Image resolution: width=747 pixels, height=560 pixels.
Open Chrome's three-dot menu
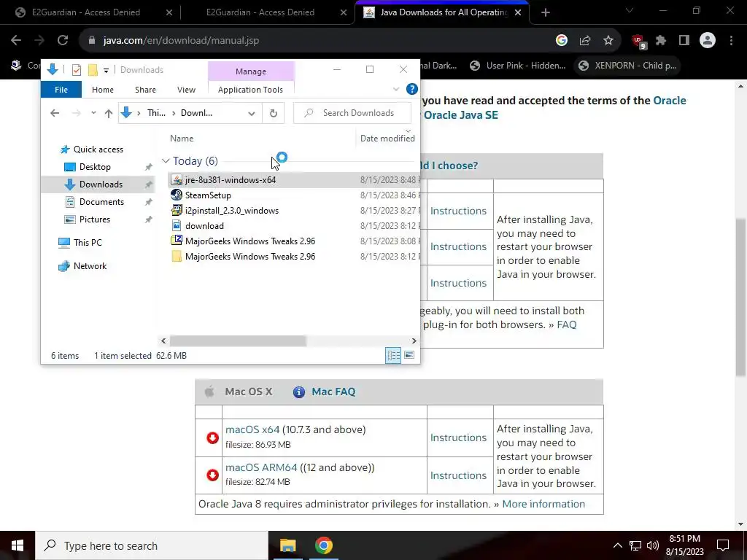(x=731, y=41)
